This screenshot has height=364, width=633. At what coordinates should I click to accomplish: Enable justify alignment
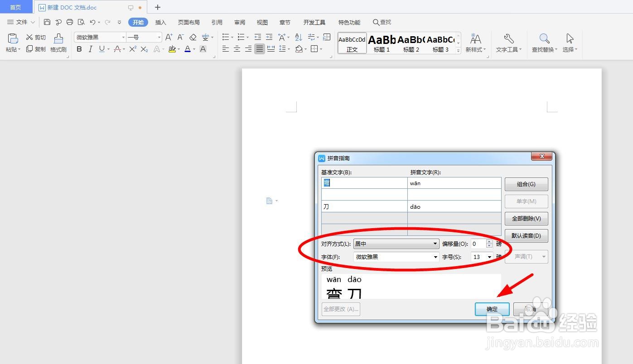tap(259, 49)
